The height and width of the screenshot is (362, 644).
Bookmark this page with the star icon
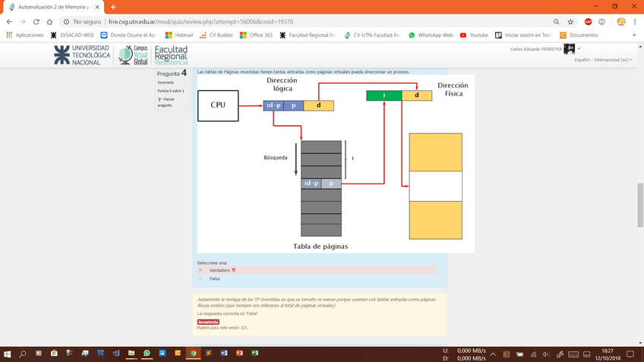tap(570, 22)
